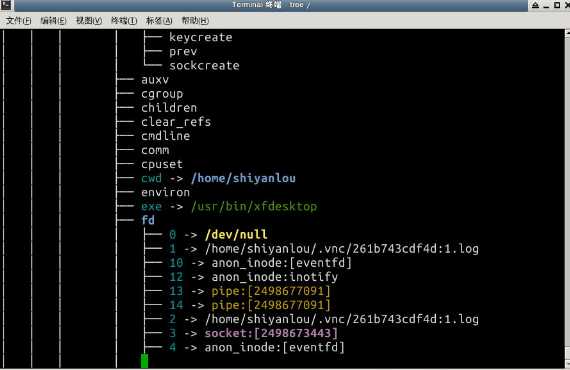Viewport: 570px width, 370px height.
Task: Click the 'auxv' entry
Action: [x=155, y=80]
